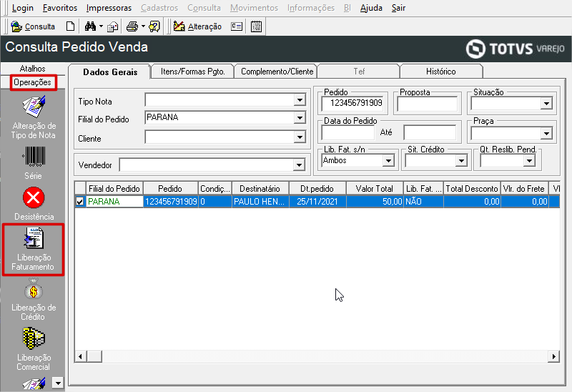Click the Filial do Pedido column header
The image size is (572, 392).
click(x=114, y=189)
